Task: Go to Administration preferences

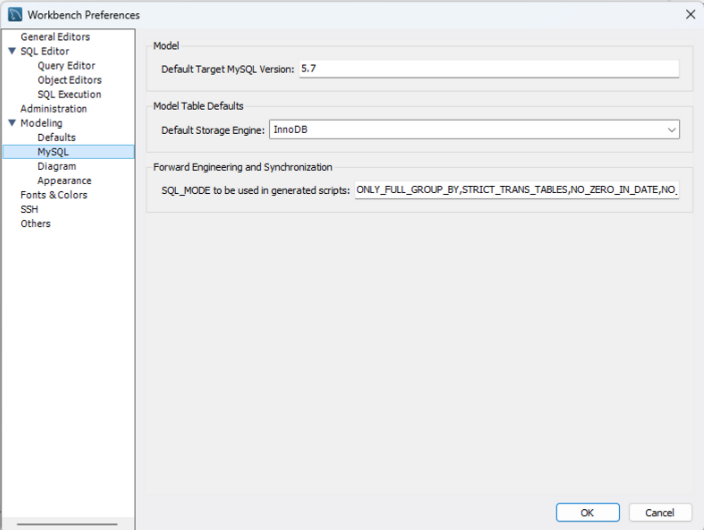Action: [53, 109]
